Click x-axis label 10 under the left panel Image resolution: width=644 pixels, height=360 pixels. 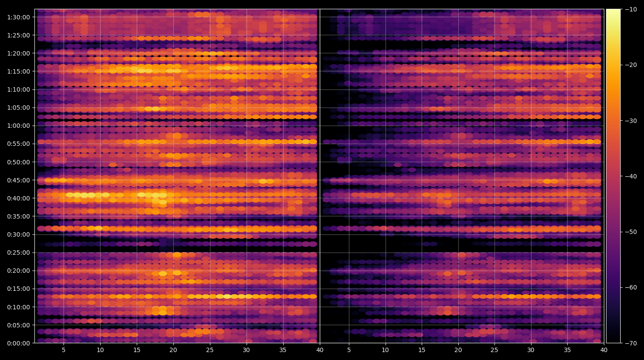(100, 350)
